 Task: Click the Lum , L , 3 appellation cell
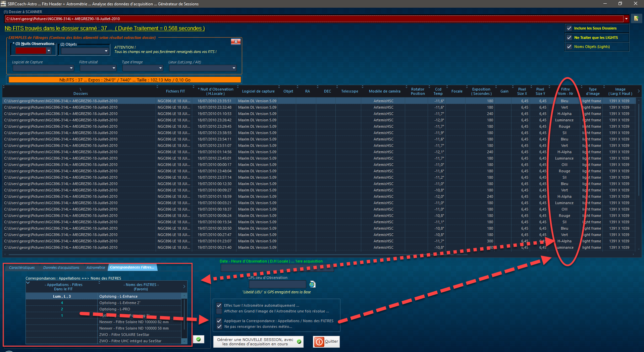62,296
